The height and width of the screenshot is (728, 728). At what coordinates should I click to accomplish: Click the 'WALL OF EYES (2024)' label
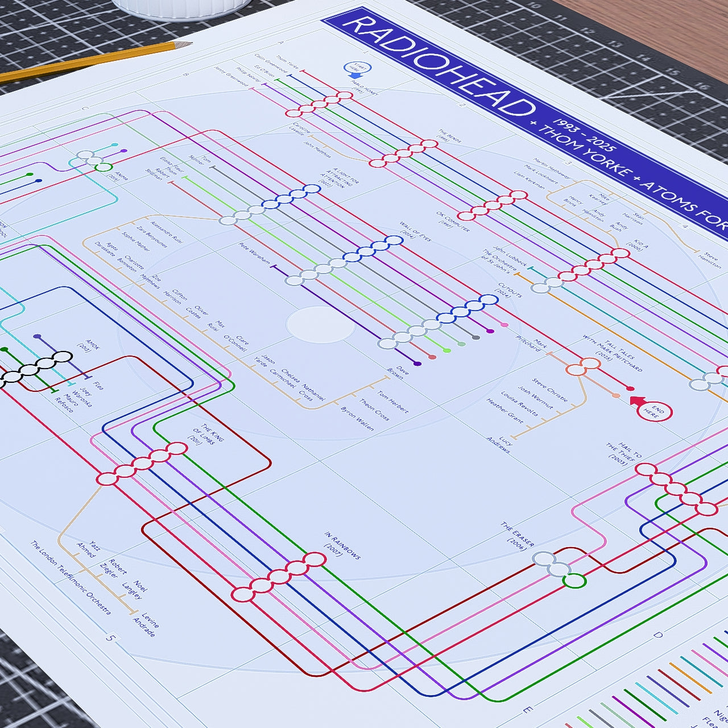414,232
